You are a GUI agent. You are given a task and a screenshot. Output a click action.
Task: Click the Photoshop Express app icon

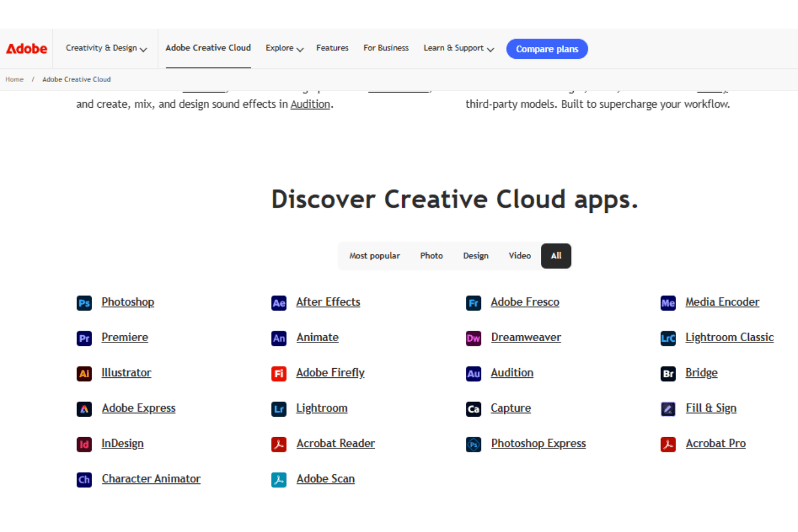473,445
